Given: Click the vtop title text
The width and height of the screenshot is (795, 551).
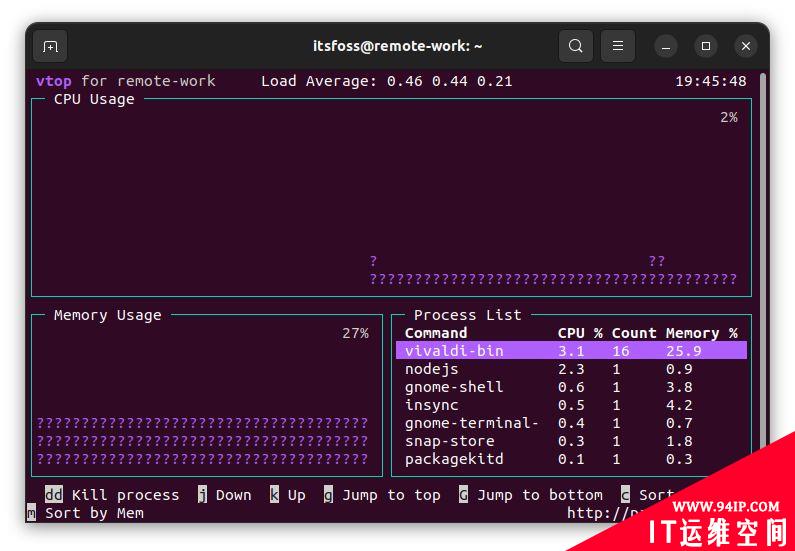Looking at the screenshot, I should [x=54, y=81].
